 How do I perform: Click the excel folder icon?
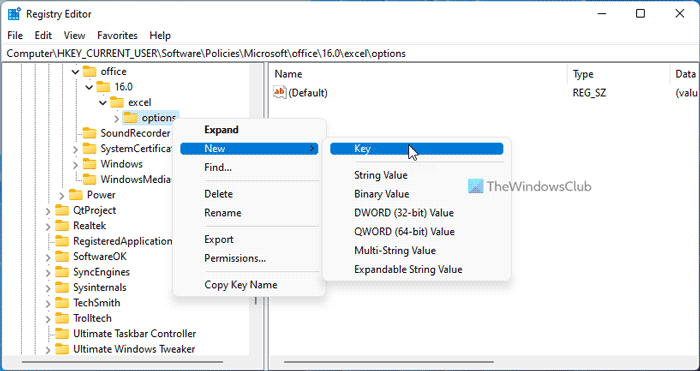coord(117,102)
